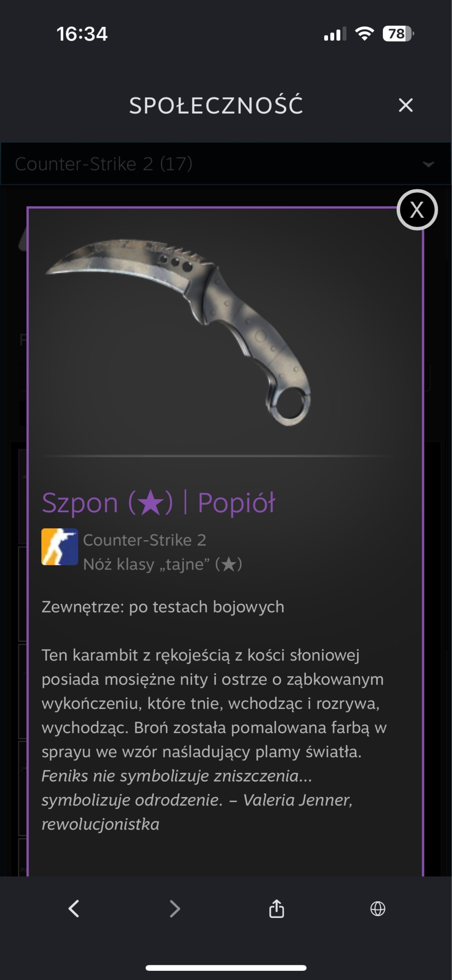The image size is (452, 980).
Task: Select the item title Szpon (★) | Popiół
Action: [158, 502]
